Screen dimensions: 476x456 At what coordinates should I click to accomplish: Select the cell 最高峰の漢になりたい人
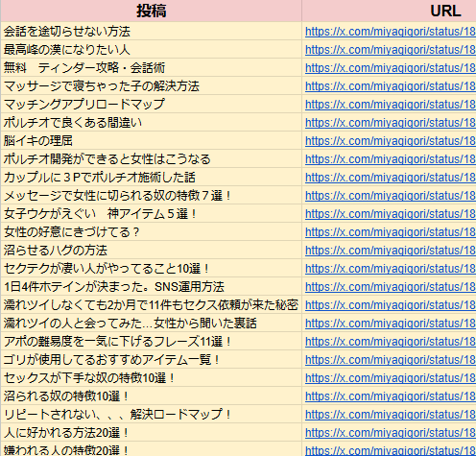pyautogui.click(x=152, y=49)
